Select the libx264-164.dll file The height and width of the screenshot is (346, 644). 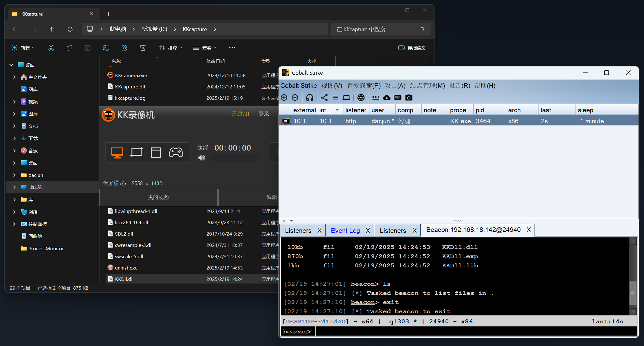(131, 223)
